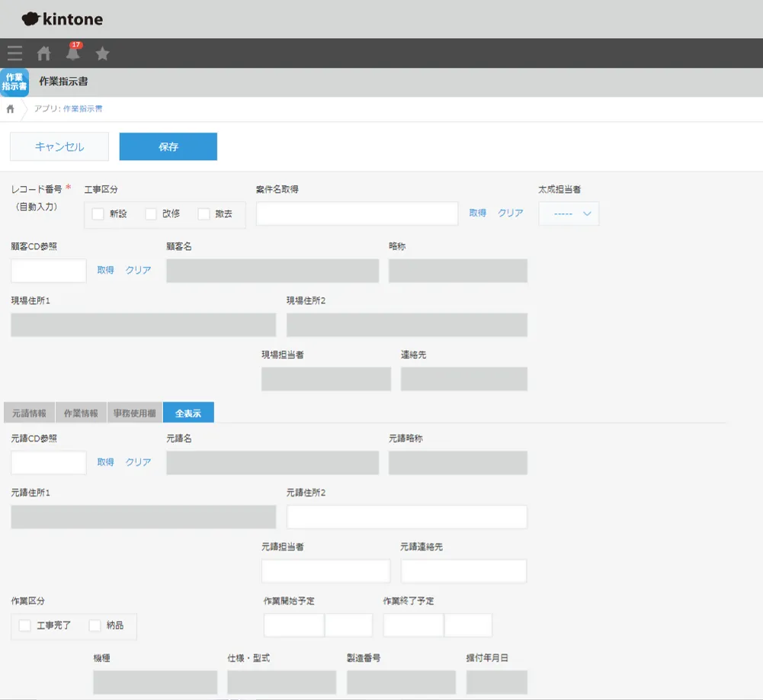Tick the 工事完了 checkbox
The width and height of the screenshot is (763, 700).
(25, 625)
